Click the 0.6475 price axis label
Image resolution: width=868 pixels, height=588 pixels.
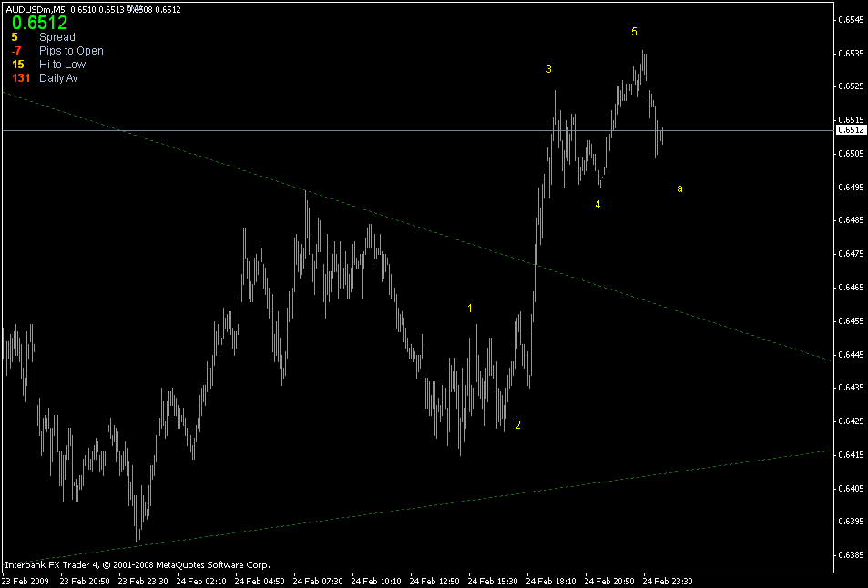coord(851,254)
